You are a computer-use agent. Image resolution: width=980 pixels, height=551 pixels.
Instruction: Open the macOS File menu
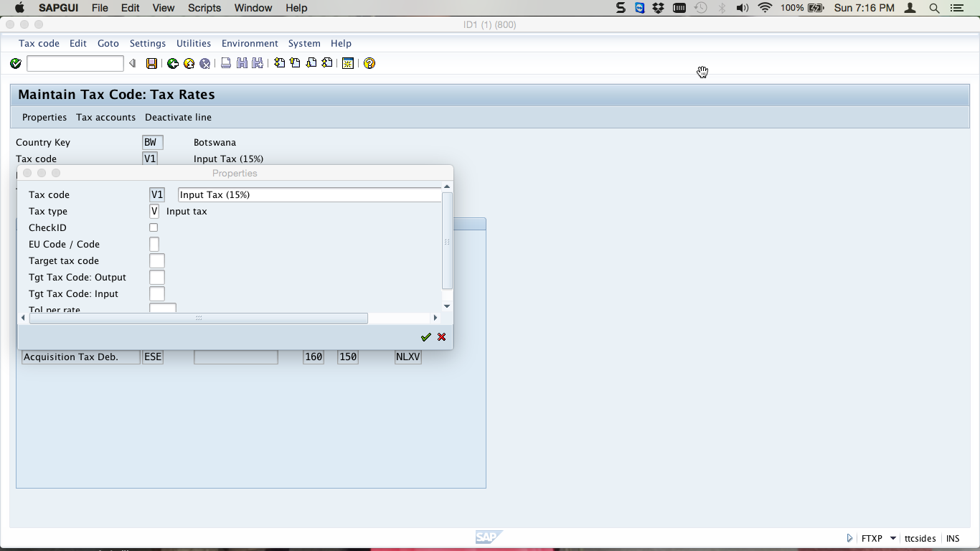pos(100,8)
